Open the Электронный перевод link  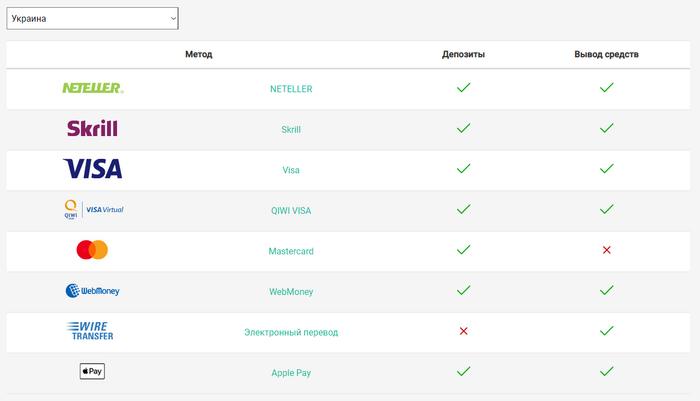click(x=291, y=332)
